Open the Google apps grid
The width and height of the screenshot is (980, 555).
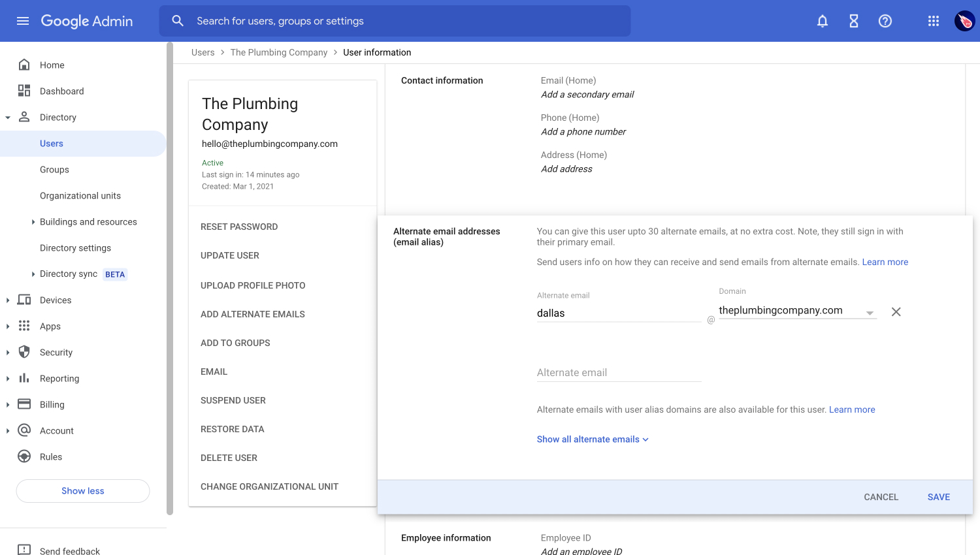click(934, 21)
